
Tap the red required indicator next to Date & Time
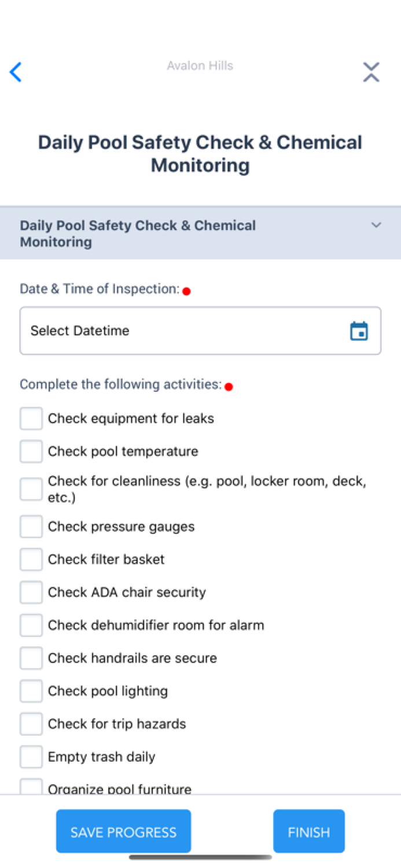tap(186, 291)
